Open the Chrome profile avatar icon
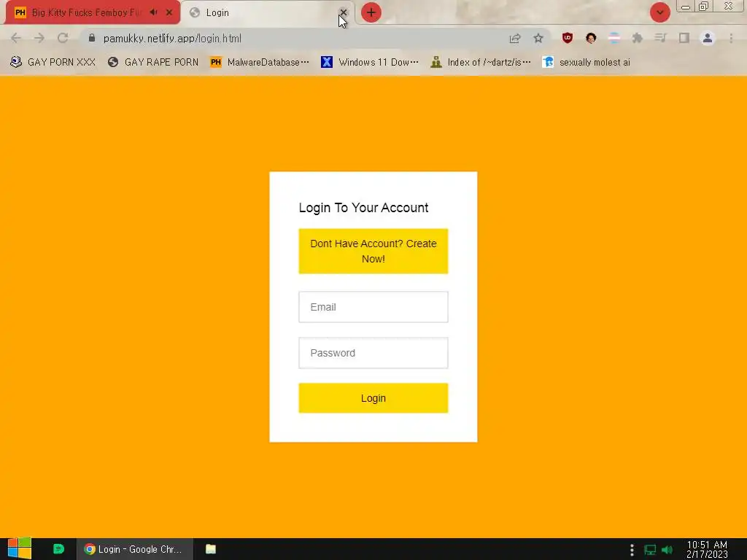Viewport: 747px width, 560px height. (708, 38)
